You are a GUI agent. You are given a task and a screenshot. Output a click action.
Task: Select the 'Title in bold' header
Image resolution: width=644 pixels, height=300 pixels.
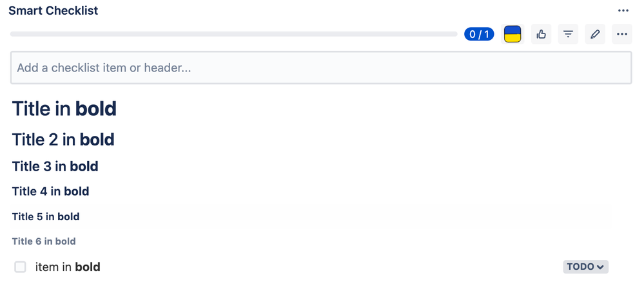(64, 109)
